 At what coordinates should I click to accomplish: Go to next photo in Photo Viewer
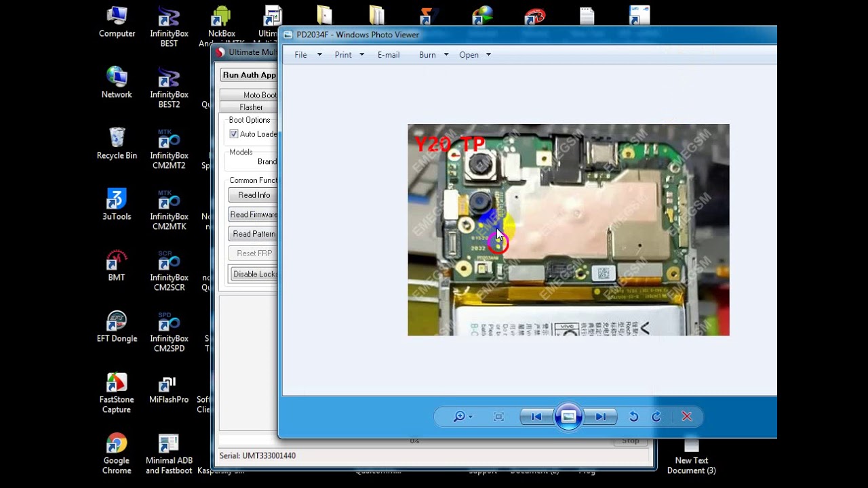[601, 417]
